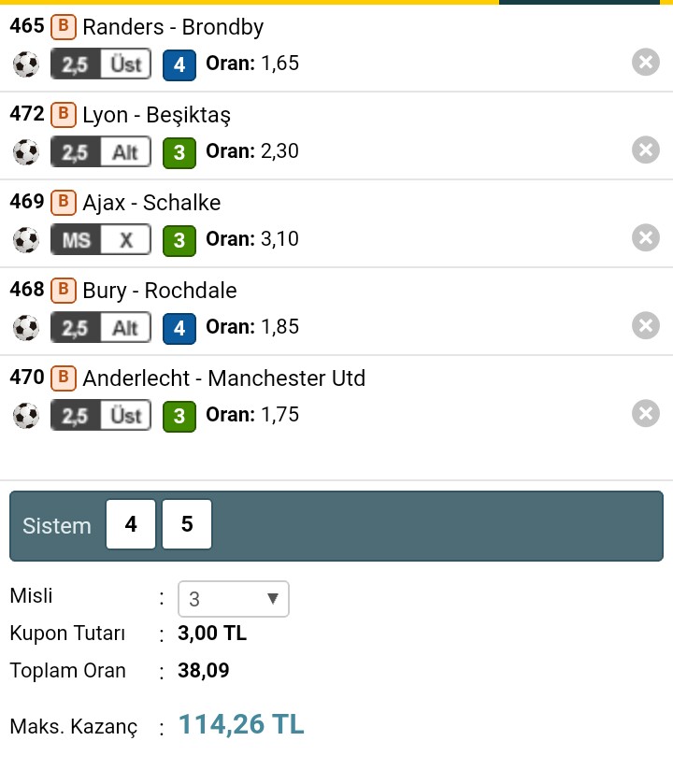Remove the Lyon - Beşiktaş bet
673x784 pixels.
tap(645, 150)
